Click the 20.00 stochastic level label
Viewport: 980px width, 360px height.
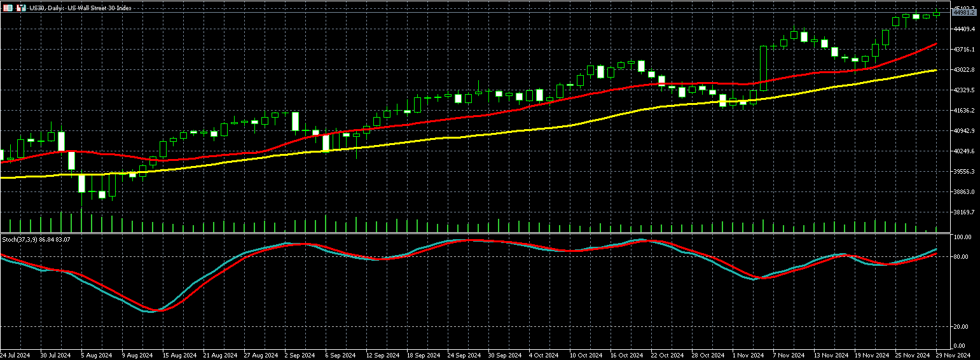962,327
